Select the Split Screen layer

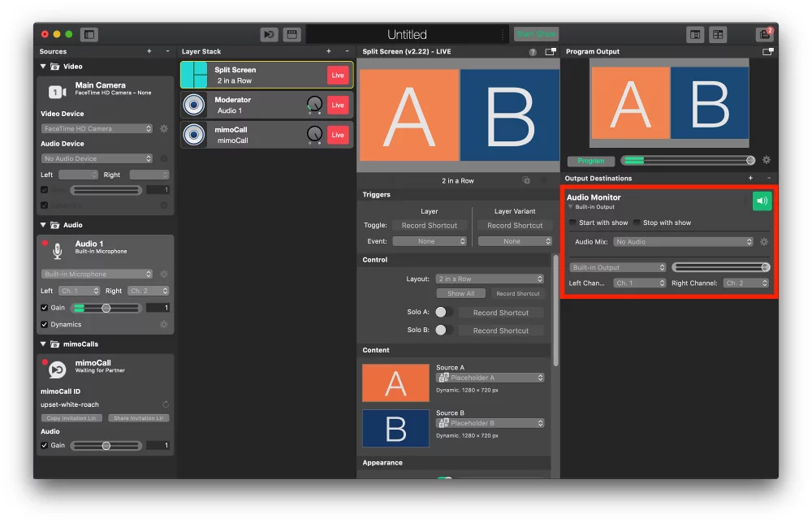coord(266,75)
